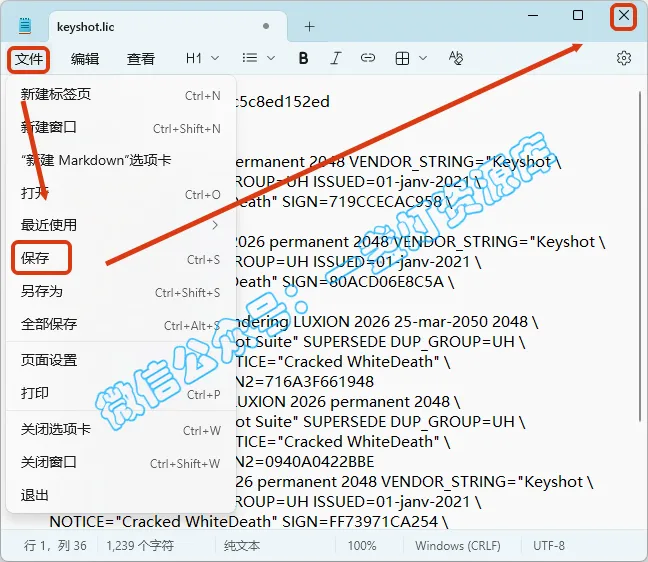
Task: Choose 新建窗口 from the menu
Action: pos(121,128)
